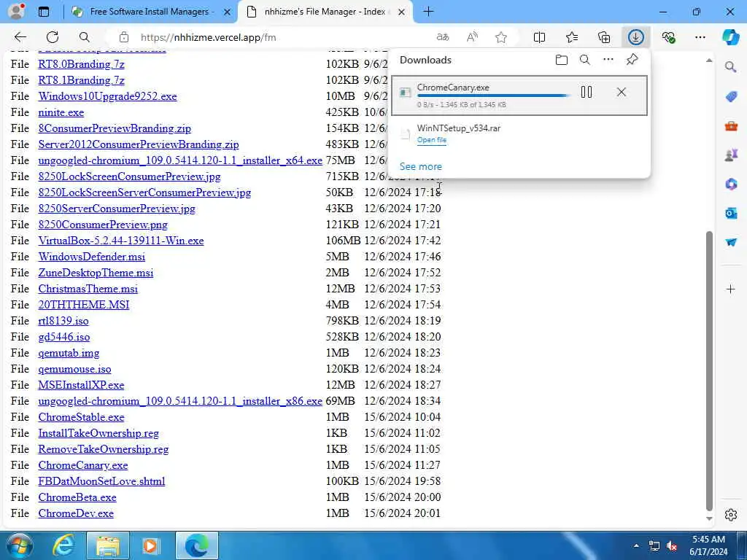Screen dimensions: 747x560
Task: View site information lock icon
Action: [x=124, y=37]
